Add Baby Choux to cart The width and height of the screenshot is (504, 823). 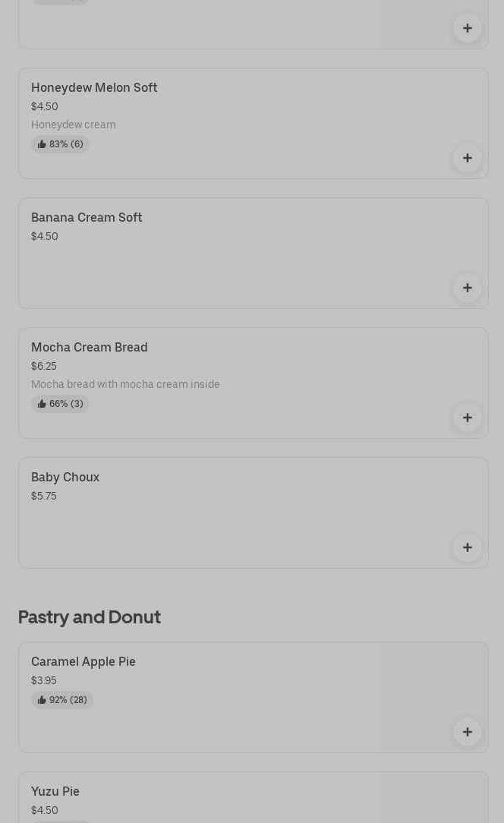tap(467, 547)
